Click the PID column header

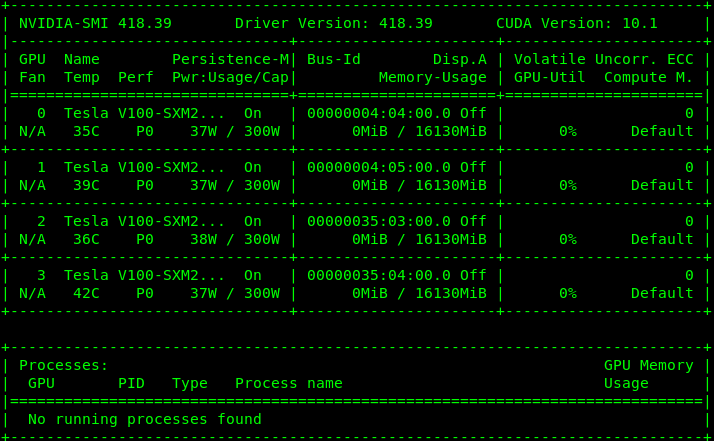[131, 383]
